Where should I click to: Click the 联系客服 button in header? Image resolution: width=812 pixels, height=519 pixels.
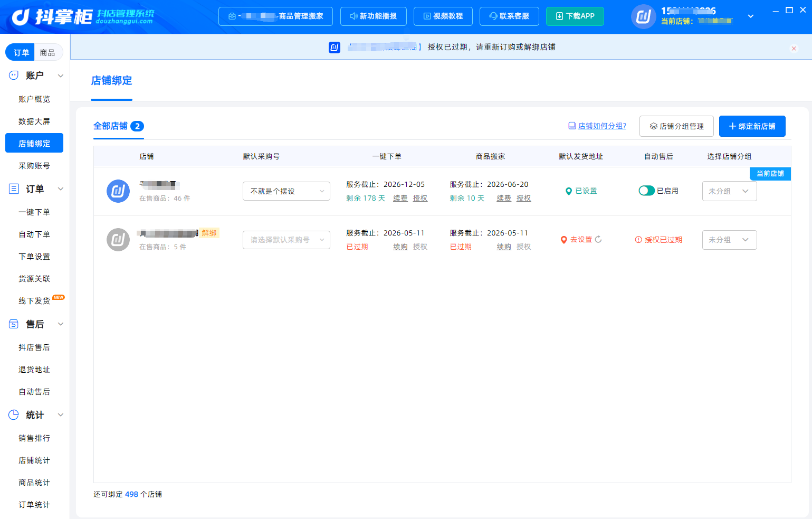point(509,16)
